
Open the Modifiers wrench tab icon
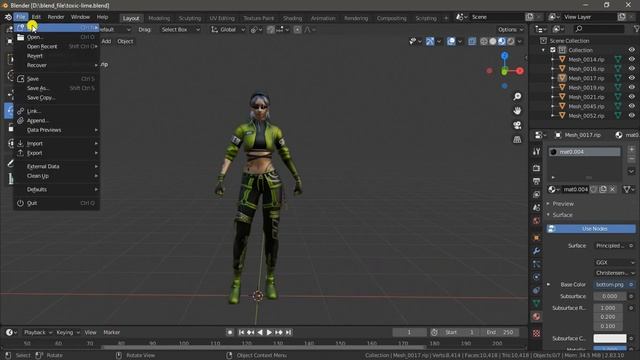[536, 251]
